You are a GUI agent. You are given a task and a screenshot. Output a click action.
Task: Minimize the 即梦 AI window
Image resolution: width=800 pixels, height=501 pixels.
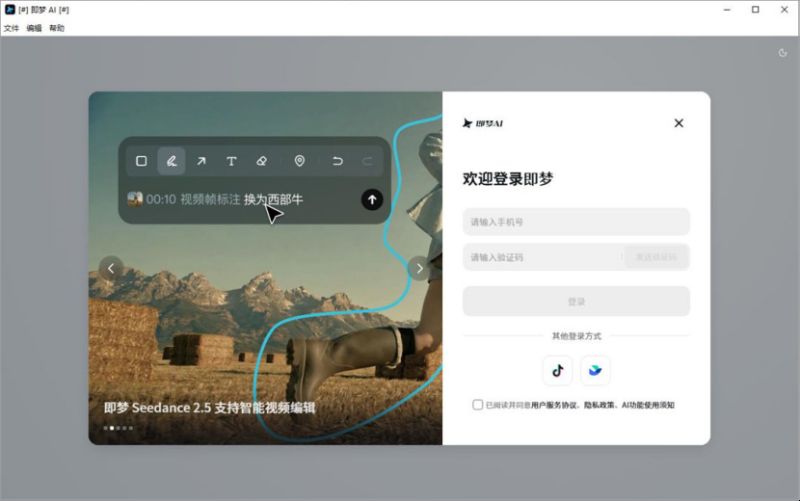(727, 10)
